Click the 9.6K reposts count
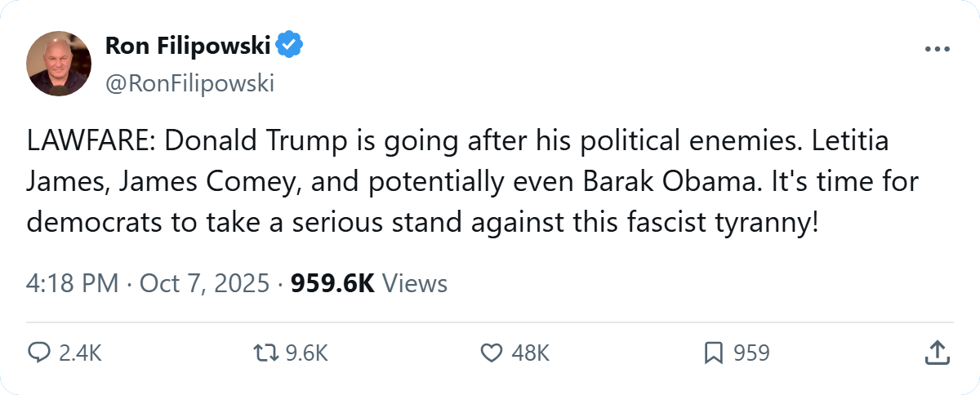The image size is (980, 395). pyautogui.click(x=306, y=353)
